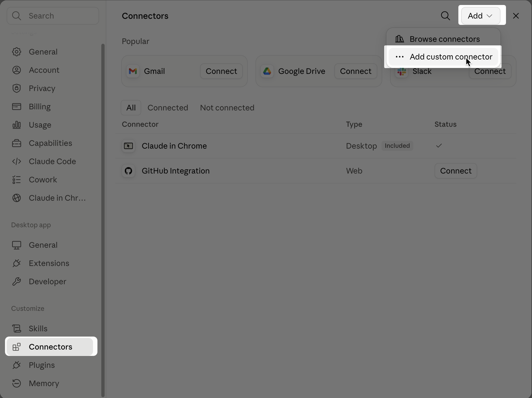Open Memory in the sidebar

coord(49,383)
